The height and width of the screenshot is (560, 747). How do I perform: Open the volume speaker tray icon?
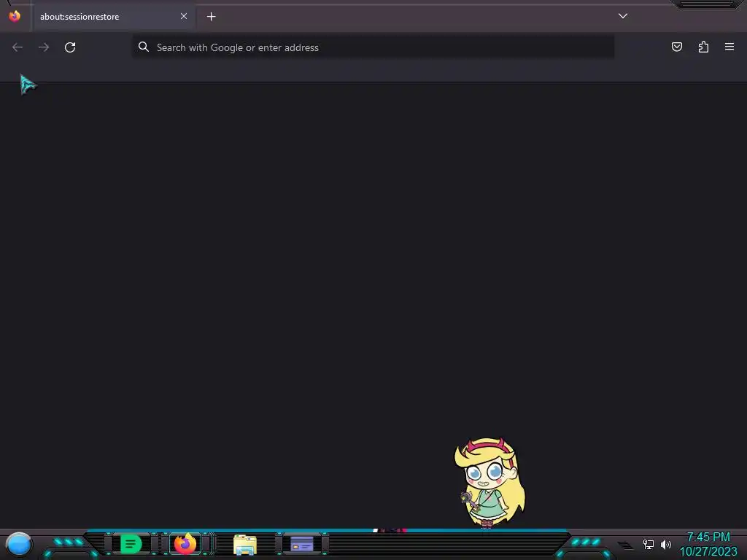point(666,544)
